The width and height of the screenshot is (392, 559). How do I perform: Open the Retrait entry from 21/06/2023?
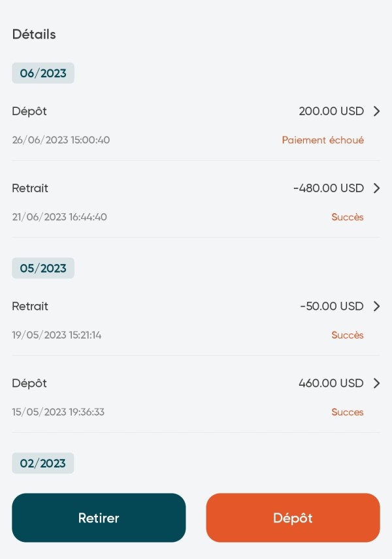pos(30,188)
